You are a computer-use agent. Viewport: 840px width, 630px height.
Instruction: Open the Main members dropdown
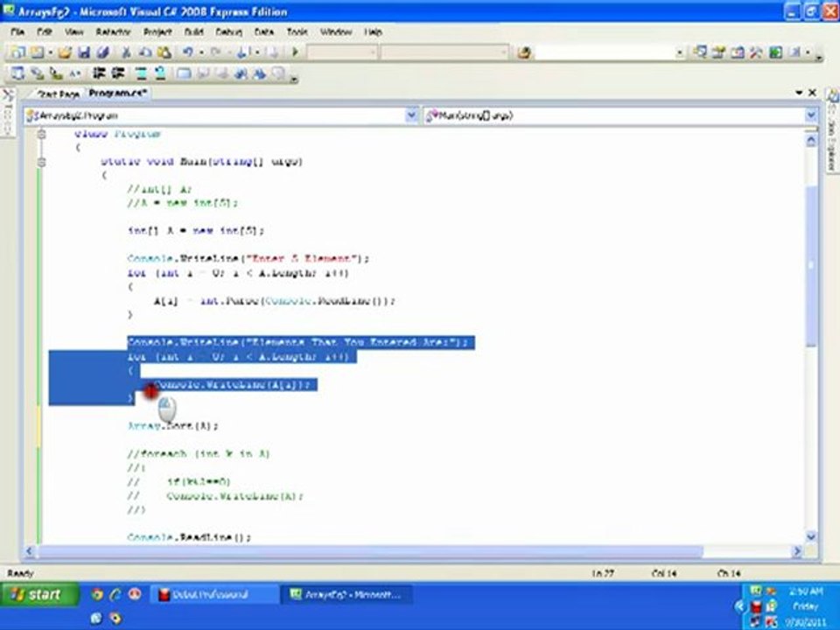(x=810, y=115)
